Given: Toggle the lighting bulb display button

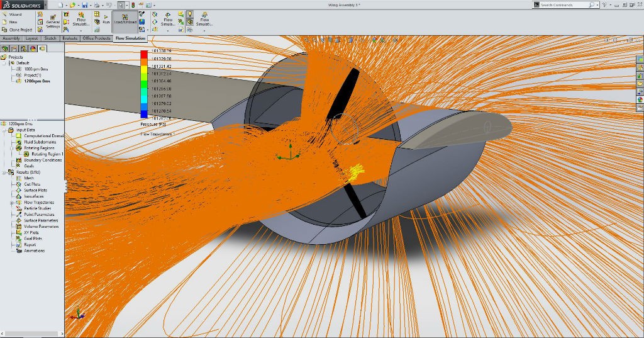Looking at the screenshot, I should tap(190, 13).
